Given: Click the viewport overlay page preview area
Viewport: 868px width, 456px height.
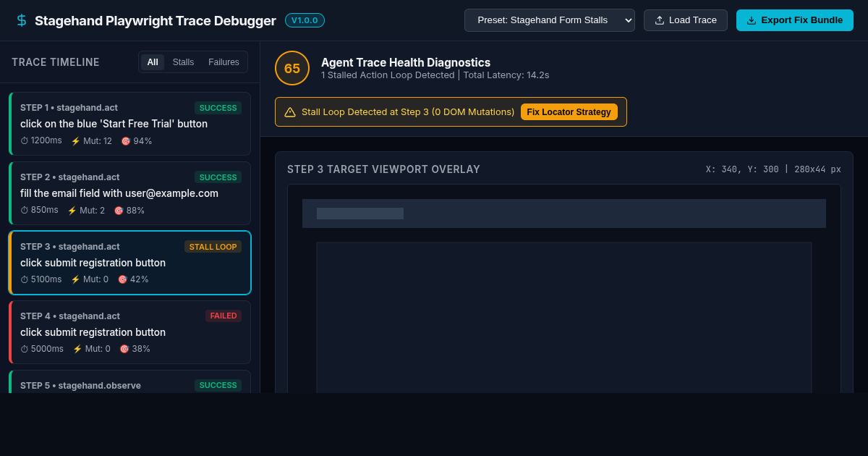Looking at the screenshot, I should 564,318.
